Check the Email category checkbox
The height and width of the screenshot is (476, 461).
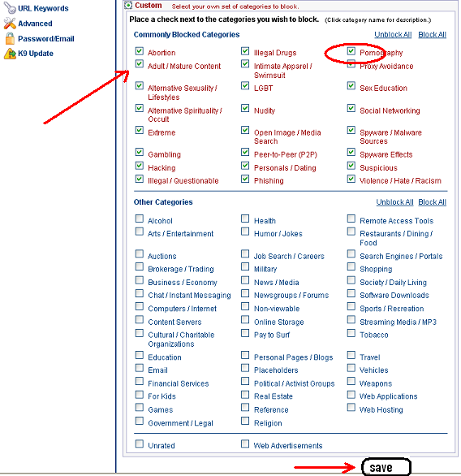tap(140, 368)
